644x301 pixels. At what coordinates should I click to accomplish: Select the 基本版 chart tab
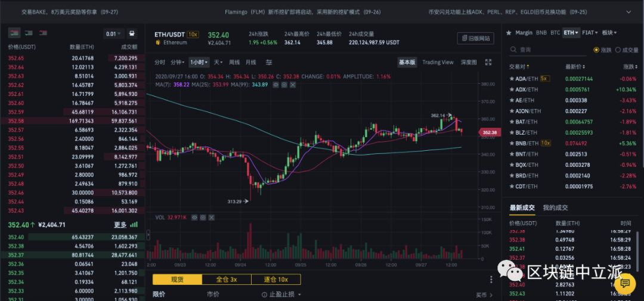click(x=407, y=63)
